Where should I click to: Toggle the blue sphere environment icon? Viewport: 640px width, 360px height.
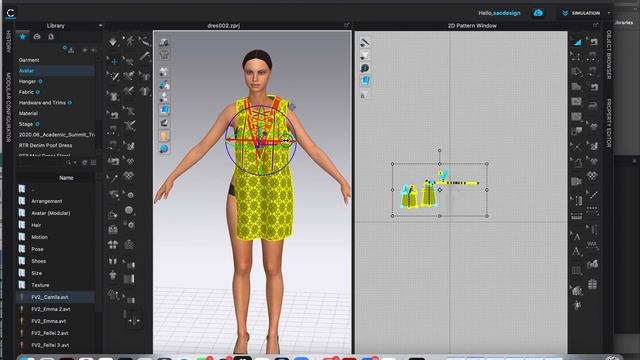click(x=164, y=149)
